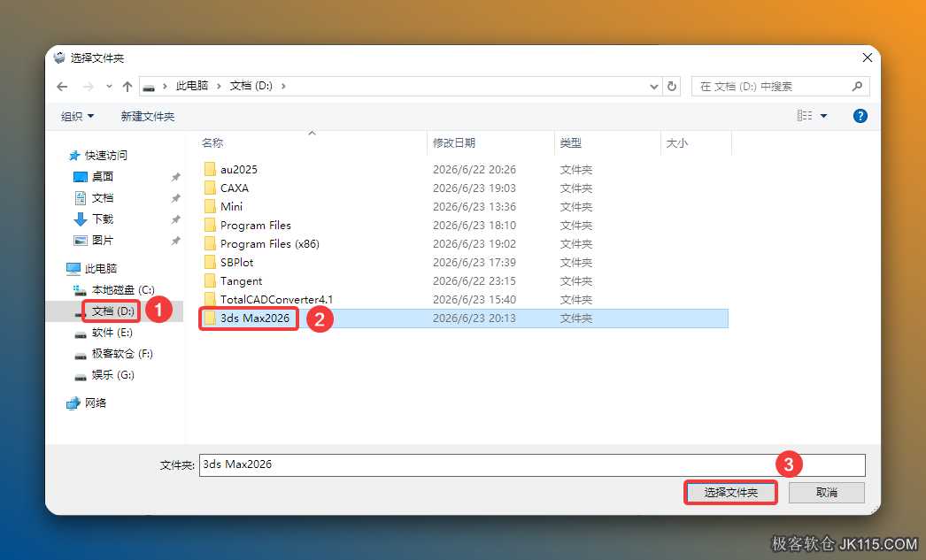Screen dimensions: 926x560
Task: Click the au2025 folder icon
Action: [210, 169]
